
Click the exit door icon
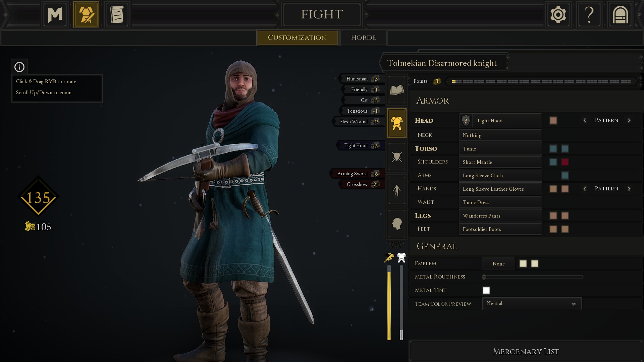(x=620, y=15)
